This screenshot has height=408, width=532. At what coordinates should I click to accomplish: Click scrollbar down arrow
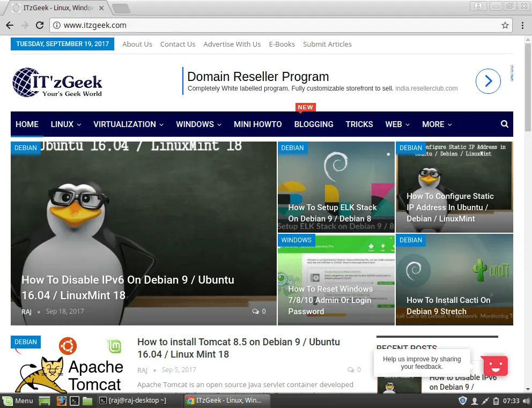point(528,389)
